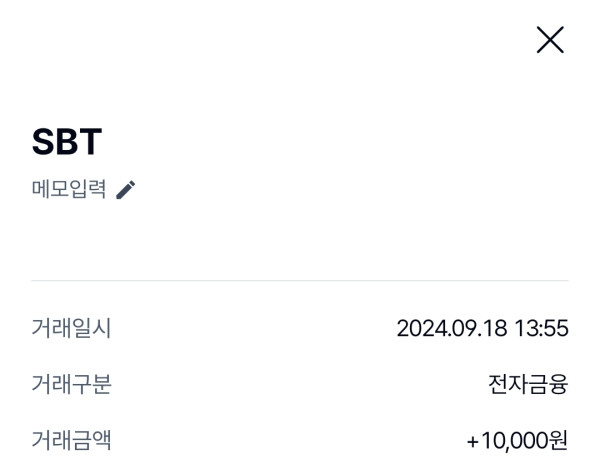Select the 2024.09.18 date value
Screen dimensions: 600x469
pyautogui.click(x=452, y=328)
